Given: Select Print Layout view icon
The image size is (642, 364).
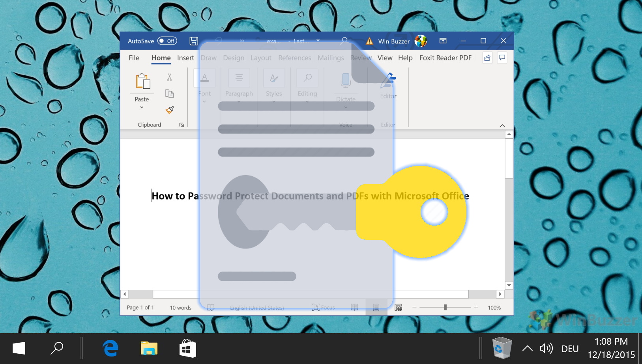Looking at the screenshot, I should pyautogui.click(x=376, y=308).
